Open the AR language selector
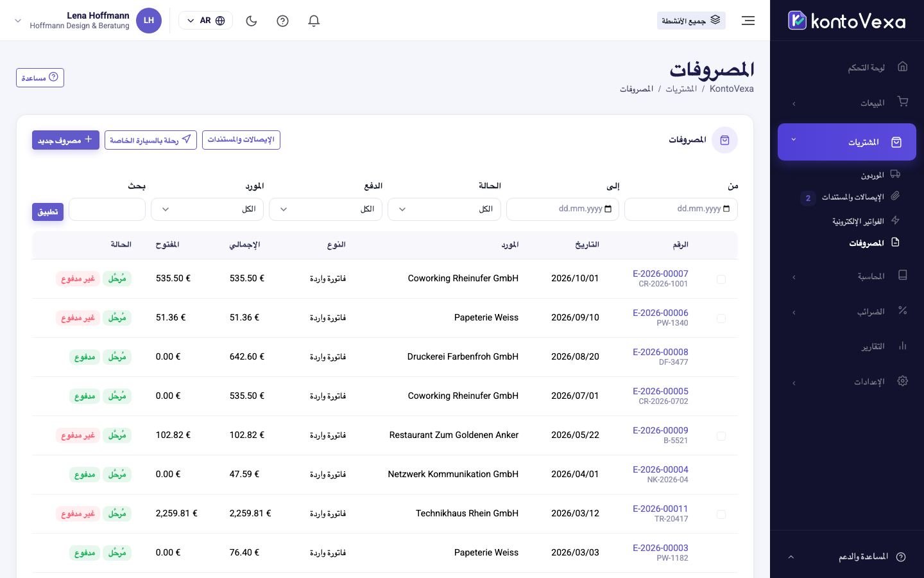The image size is (924, 578). [x=205, y=21]
